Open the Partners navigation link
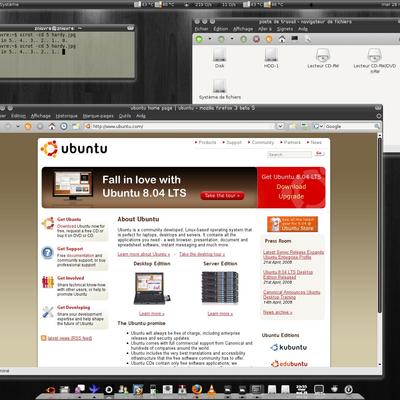 (x=292, y=142)
